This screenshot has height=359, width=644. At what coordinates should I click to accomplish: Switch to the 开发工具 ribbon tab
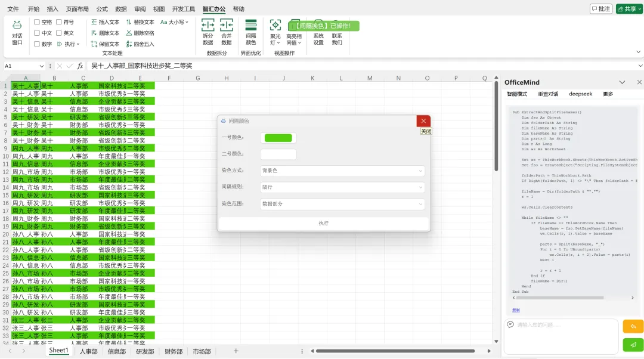pyautogui.click(x=184, y=9)
